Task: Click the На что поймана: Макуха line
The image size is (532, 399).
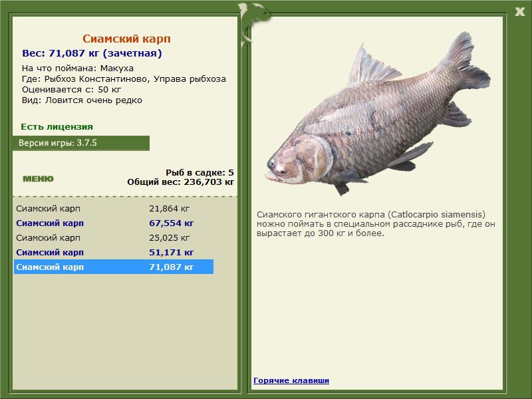Action: [x=78, y=68]
